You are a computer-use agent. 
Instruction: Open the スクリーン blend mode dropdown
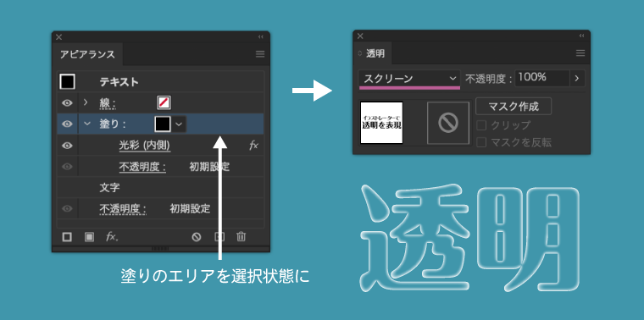coord(409,79)
